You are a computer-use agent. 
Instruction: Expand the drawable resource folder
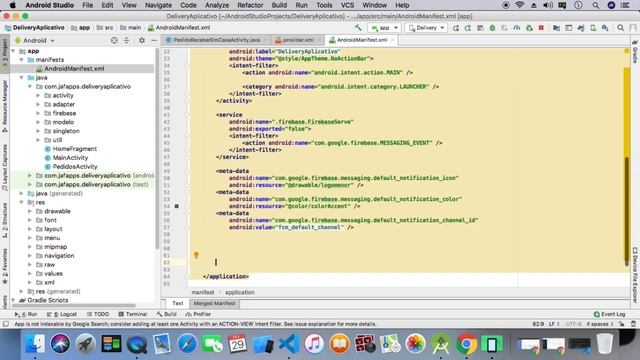pos(30,211)
